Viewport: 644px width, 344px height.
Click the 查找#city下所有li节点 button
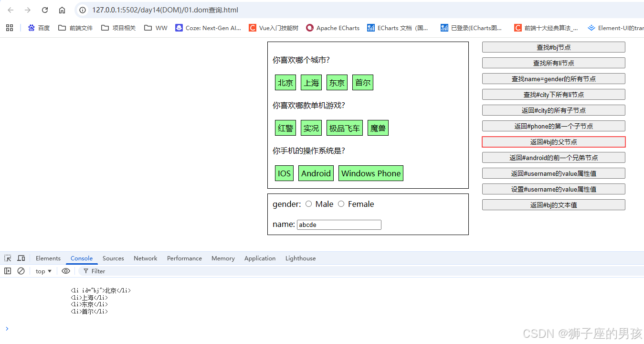[x=553, y=94]
